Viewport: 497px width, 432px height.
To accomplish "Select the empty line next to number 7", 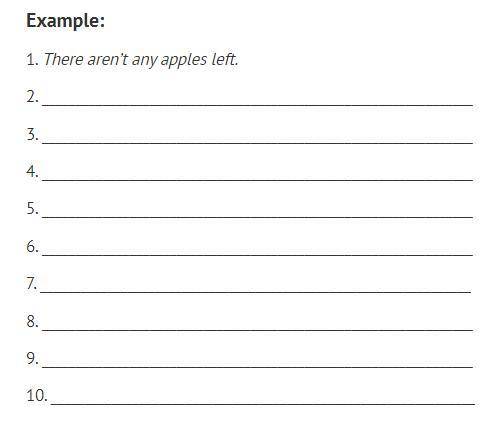I will point(255,292).
